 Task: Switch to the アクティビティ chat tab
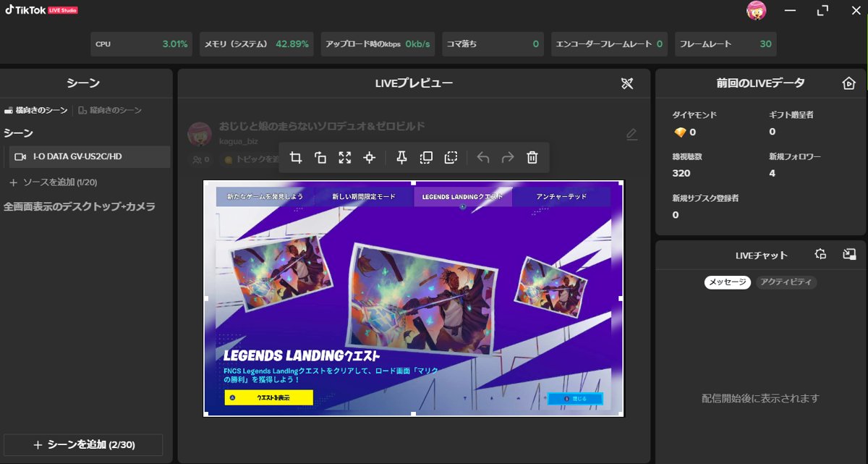[786, 282]
